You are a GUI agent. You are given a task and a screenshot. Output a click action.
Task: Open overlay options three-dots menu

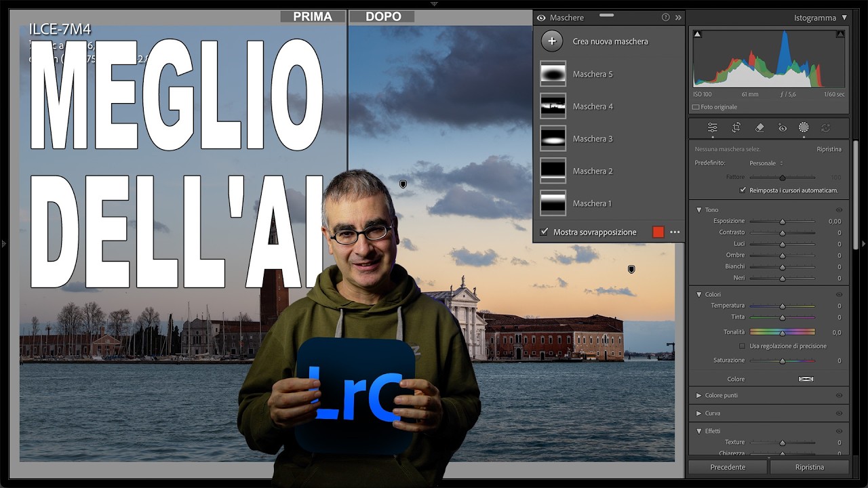coord(675,232)
